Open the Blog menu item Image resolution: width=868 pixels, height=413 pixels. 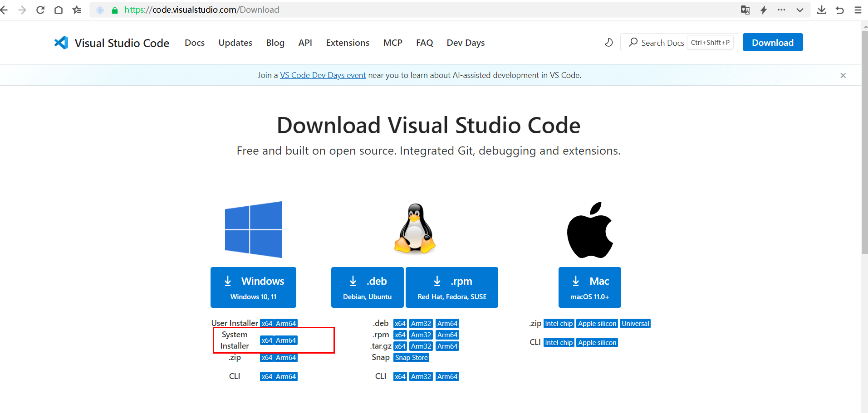point(275,43)
